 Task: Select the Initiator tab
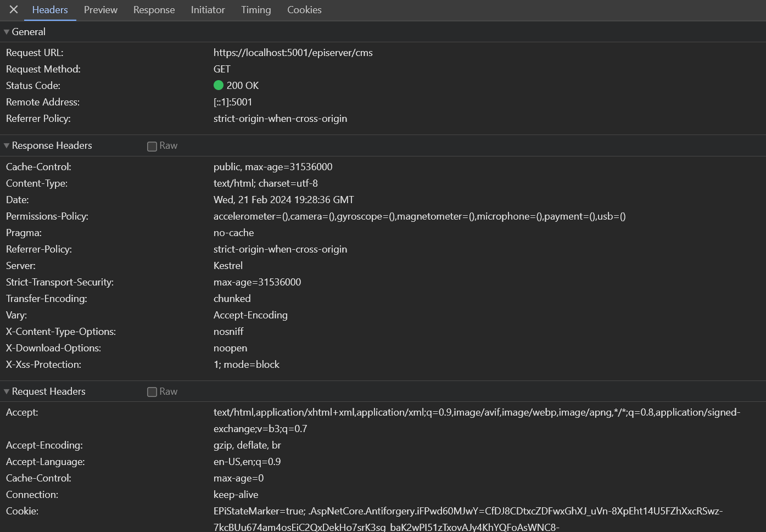point(208,10)
